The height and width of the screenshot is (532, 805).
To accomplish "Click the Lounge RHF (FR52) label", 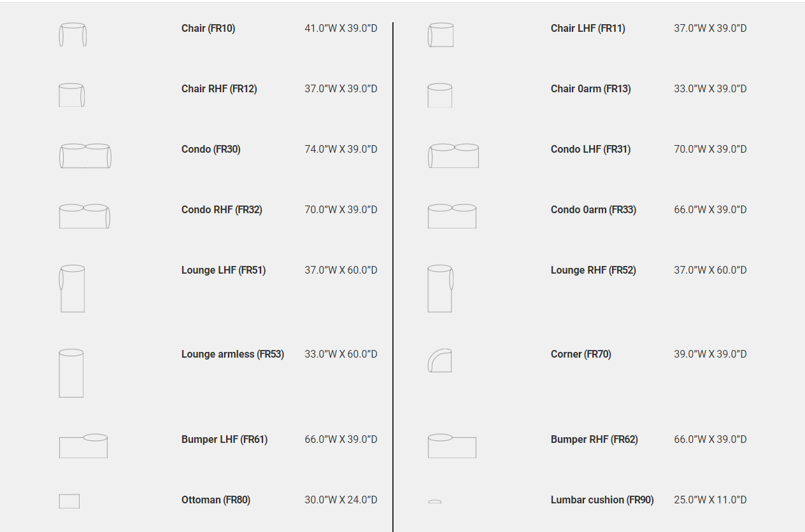I will pos(593,270).
